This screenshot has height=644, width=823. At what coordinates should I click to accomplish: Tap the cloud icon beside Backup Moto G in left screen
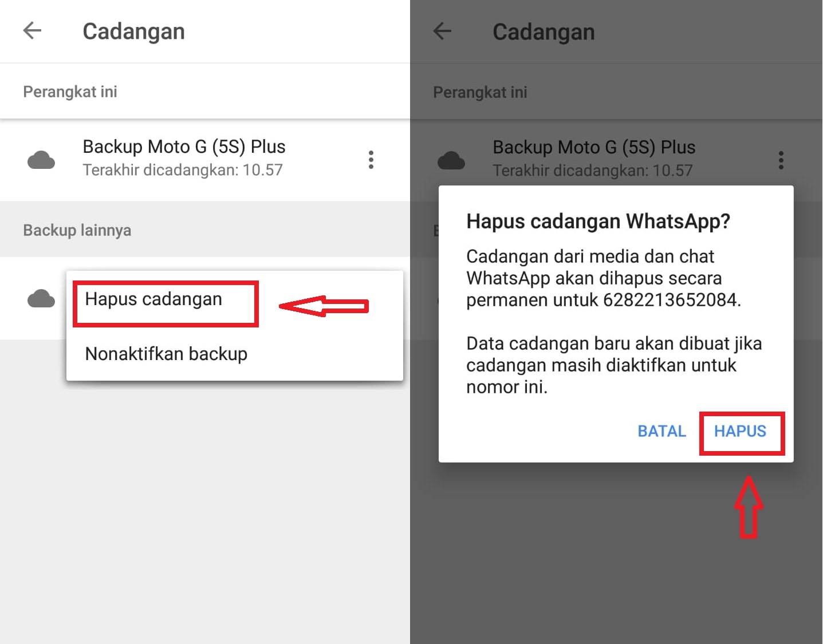(41, 160)
